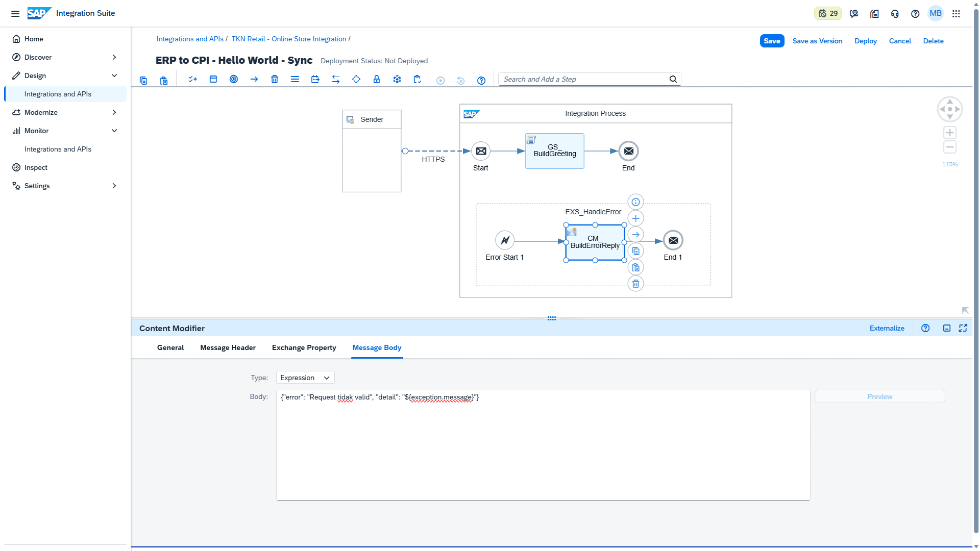The image size is (980, 551).
Task: Switch to the General tab
Action: click(170, 347)
